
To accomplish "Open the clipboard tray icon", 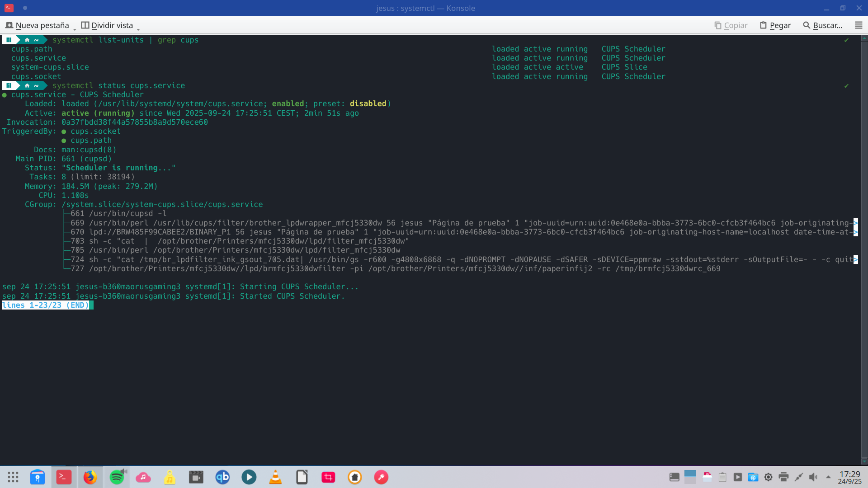I will [722, 477].
